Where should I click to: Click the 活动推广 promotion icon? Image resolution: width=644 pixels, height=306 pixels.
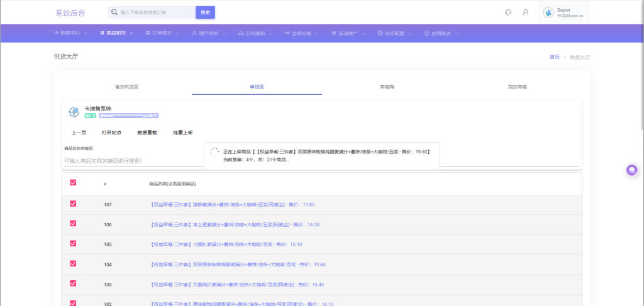(334, 33)
